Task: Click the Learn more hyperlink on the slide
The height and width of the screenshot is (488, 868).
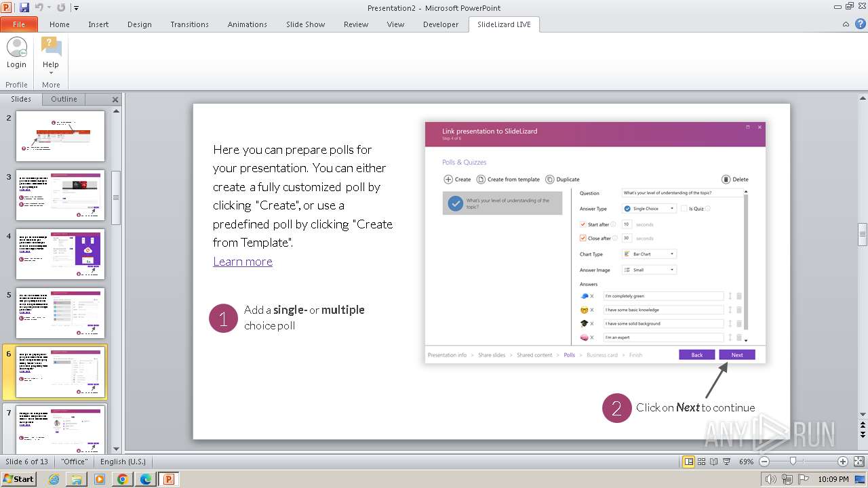Action: (243, 262)
